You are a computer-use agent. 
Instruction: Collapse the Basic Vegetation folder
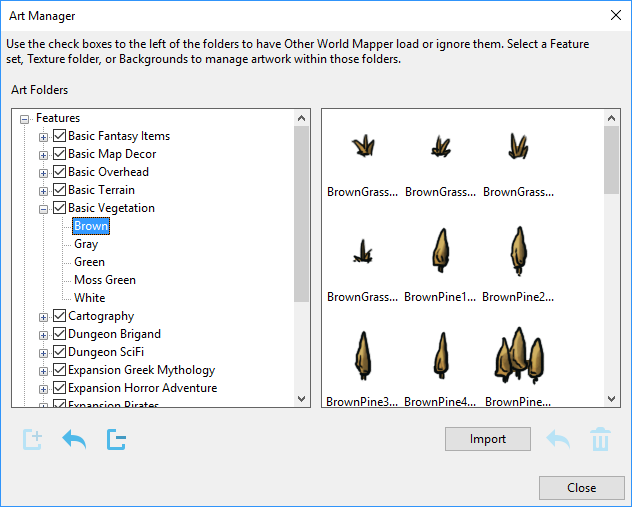[43, 209]
